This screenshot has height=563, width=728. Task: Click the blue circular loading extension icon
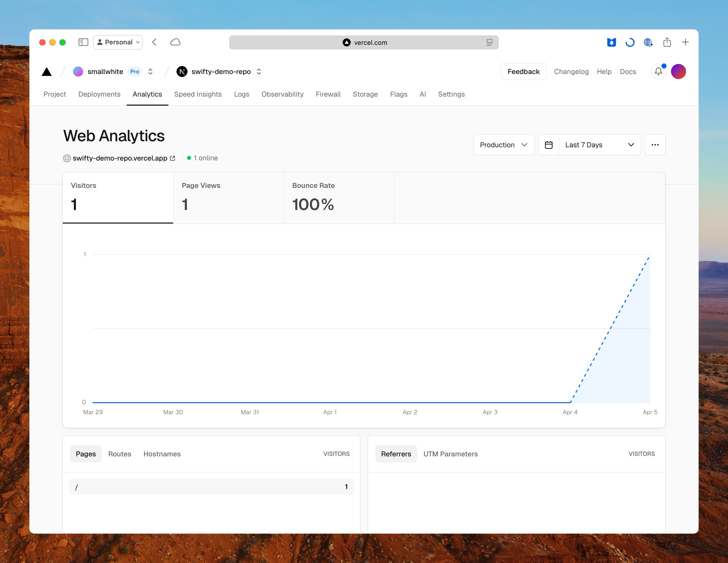tap(630, 42)
